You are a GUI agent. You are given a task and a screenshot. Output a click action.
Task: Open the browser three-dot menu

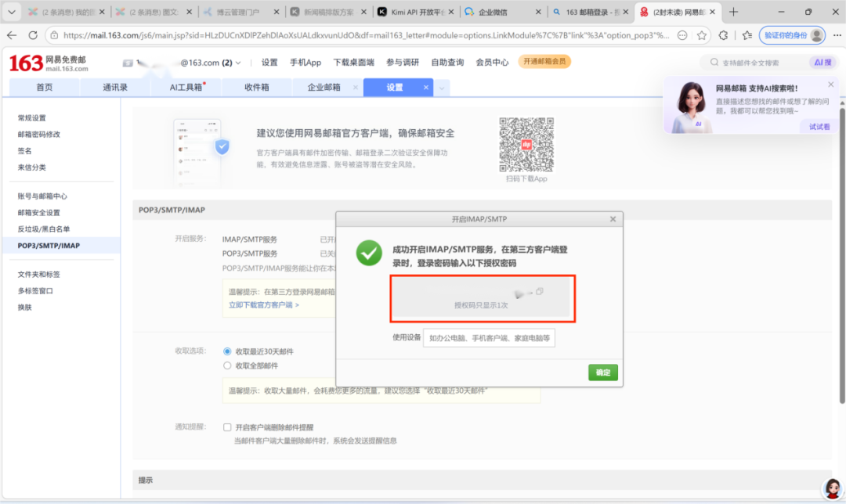tap(837, 35)
